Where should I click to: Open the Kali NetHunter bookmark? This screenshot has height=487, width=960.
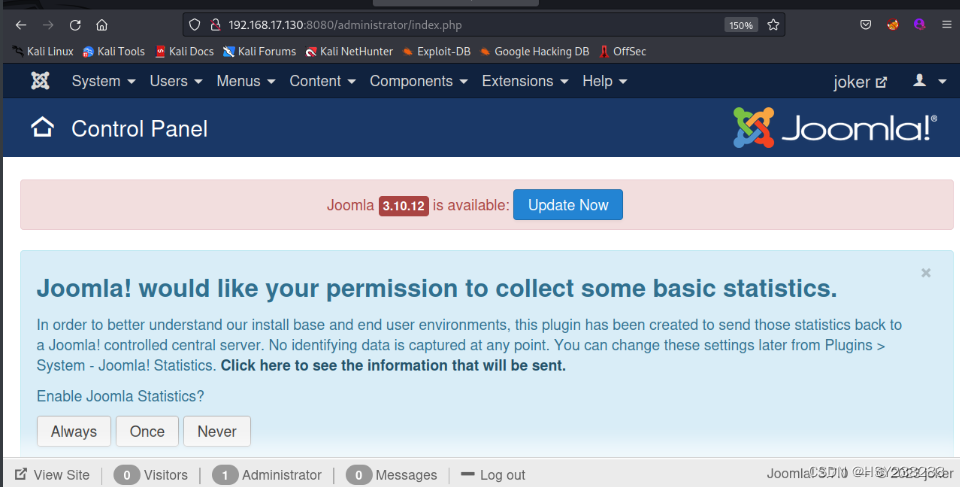click(349, 51)
